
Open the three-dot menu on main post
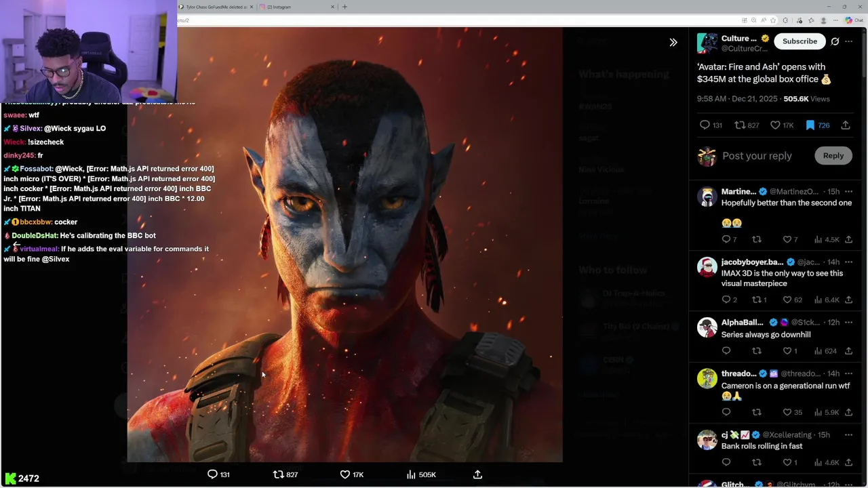[848, 41]
